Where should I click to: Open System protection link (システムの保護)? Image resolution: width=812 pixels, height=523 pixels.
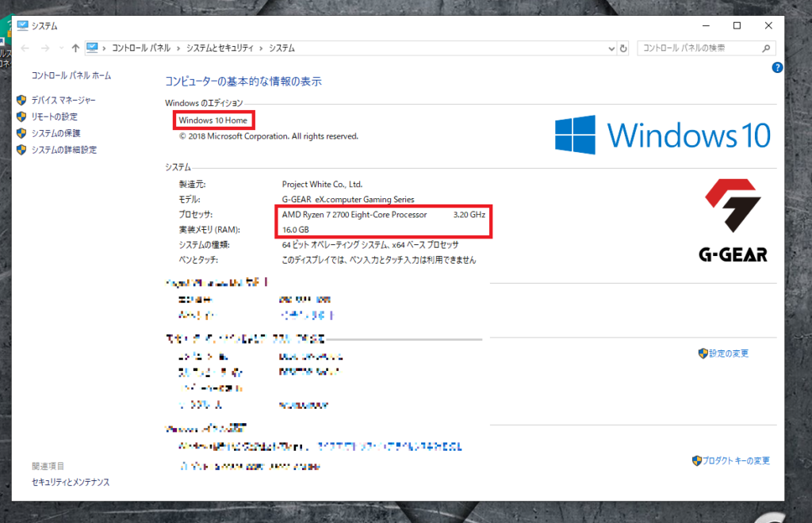pos(56,133)
